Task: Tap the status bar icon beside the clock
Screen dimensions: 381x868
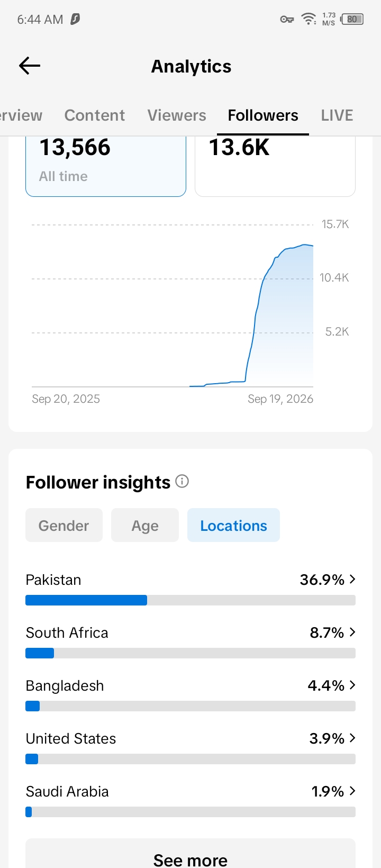Action: click(x=75, y=19)
